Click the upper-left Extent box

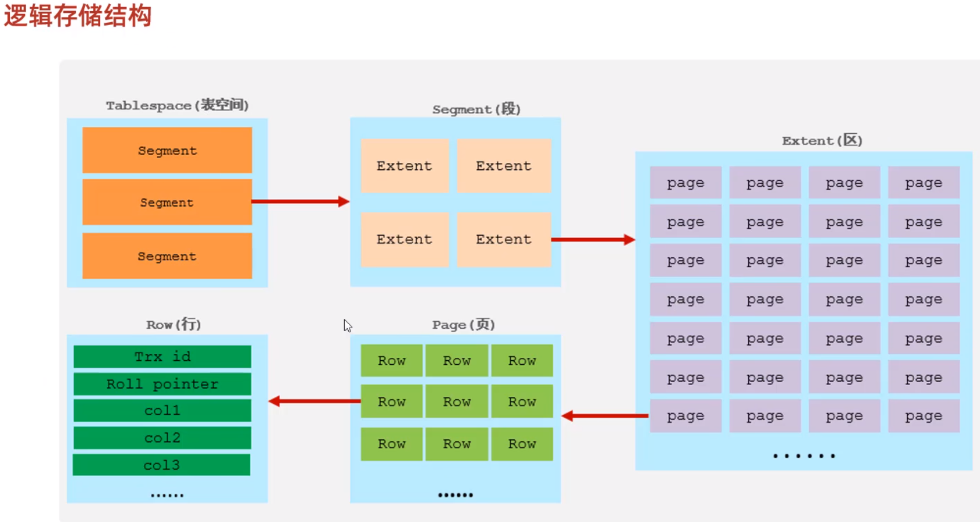405,166
